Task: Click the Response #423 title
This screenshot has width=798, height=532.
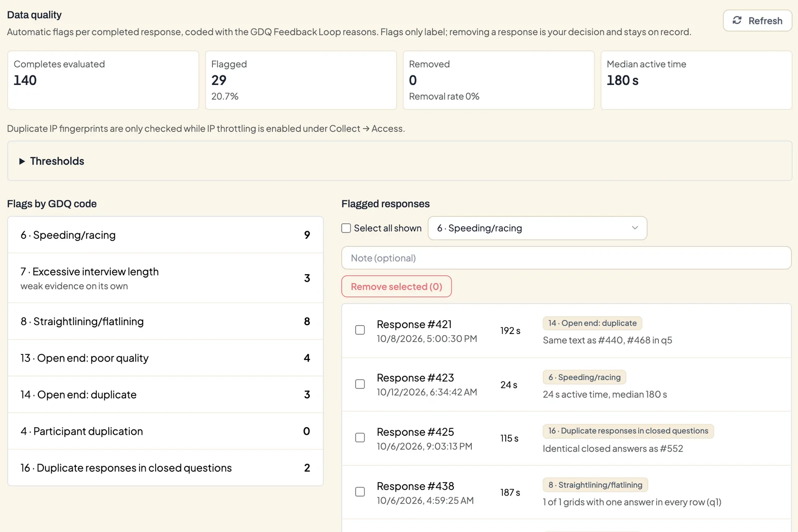Action: pyautogui.click(x=415, y=378)
